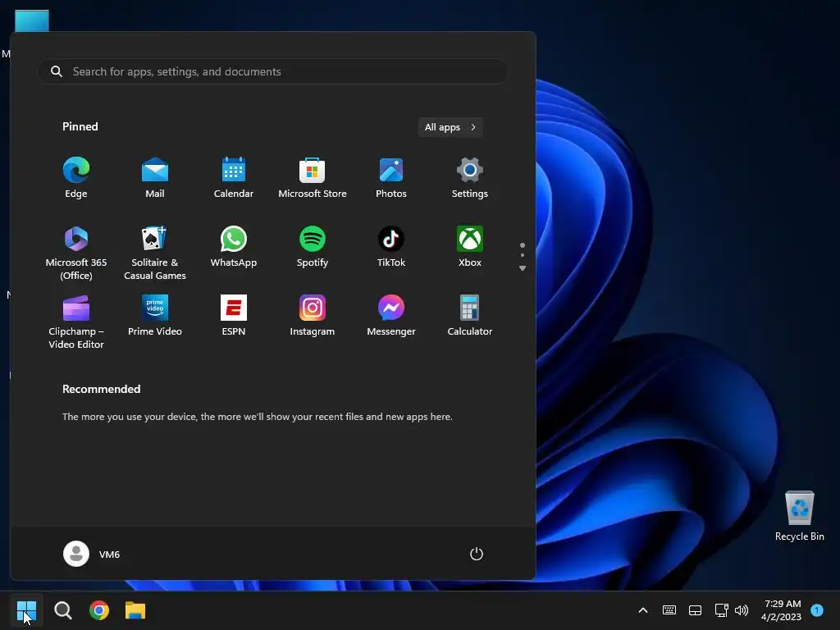
Task: Launch Google Chrome from the taskbar
Action: (x=99, y=610)
